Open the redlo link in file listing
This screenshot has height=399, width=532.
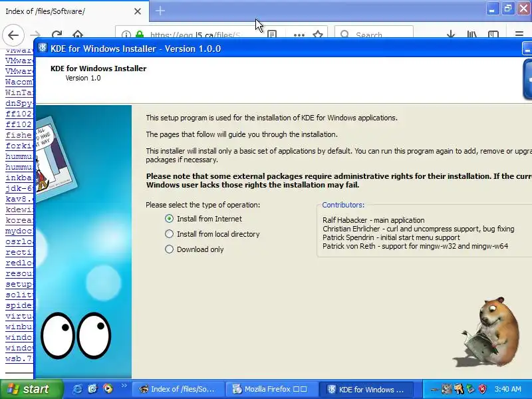point(19,263)
